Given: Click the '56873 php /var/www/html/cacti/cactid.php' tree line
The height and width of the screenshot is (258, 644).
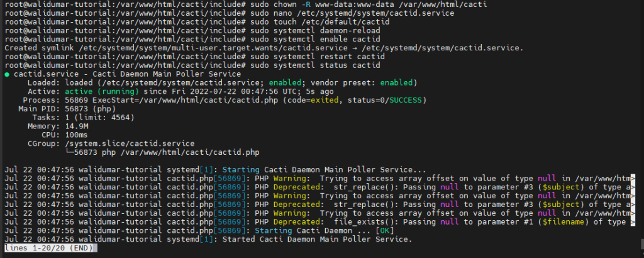Looking at the screenshot, I should (x=167, y=152).
